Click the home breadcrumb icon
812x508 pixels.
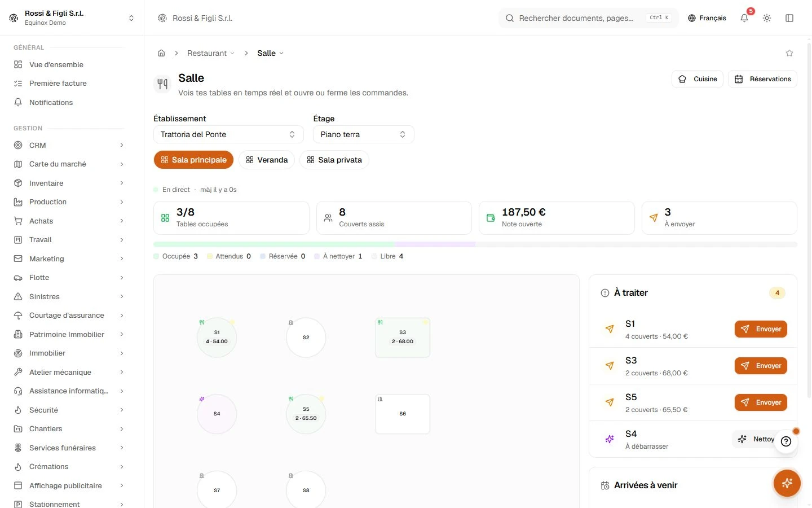(x=161, y=53)
